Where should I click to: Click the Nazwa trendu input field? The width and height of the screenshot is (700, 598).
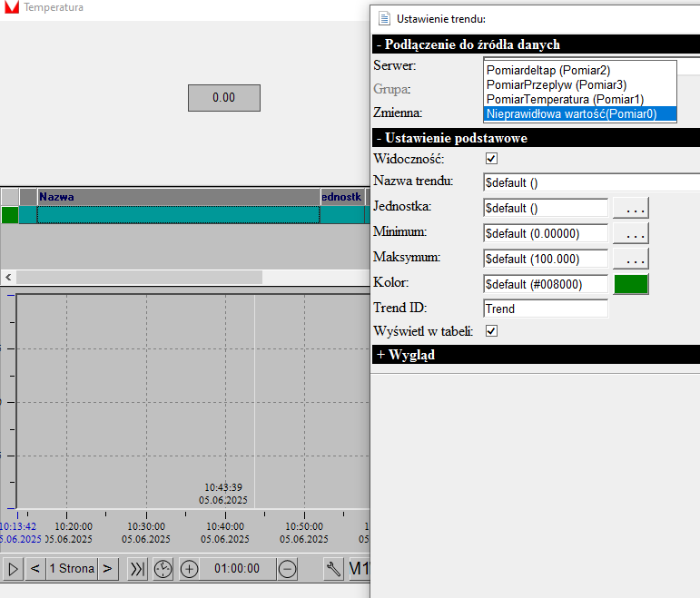coord(592,182)
